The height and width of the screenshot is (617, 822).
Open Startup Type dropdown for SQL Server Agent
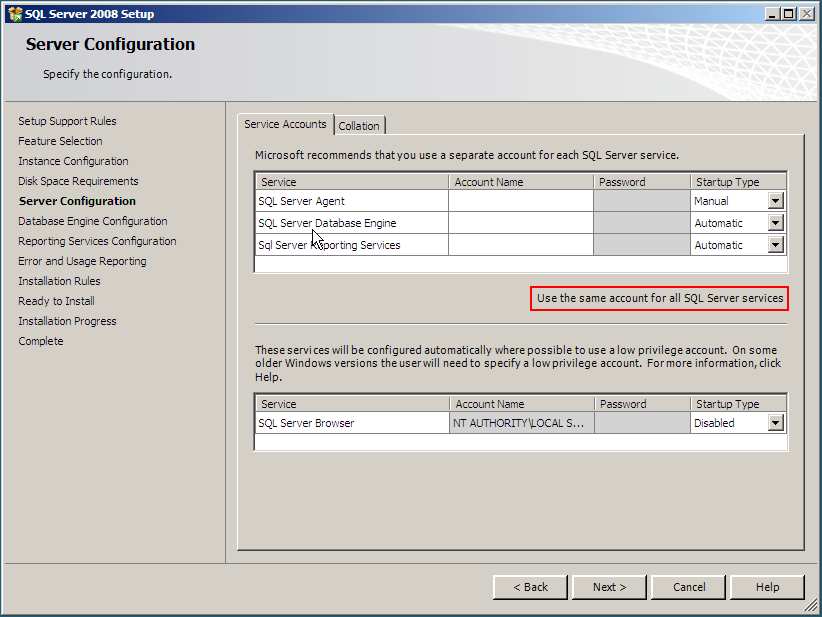click(x=775, y=201)
